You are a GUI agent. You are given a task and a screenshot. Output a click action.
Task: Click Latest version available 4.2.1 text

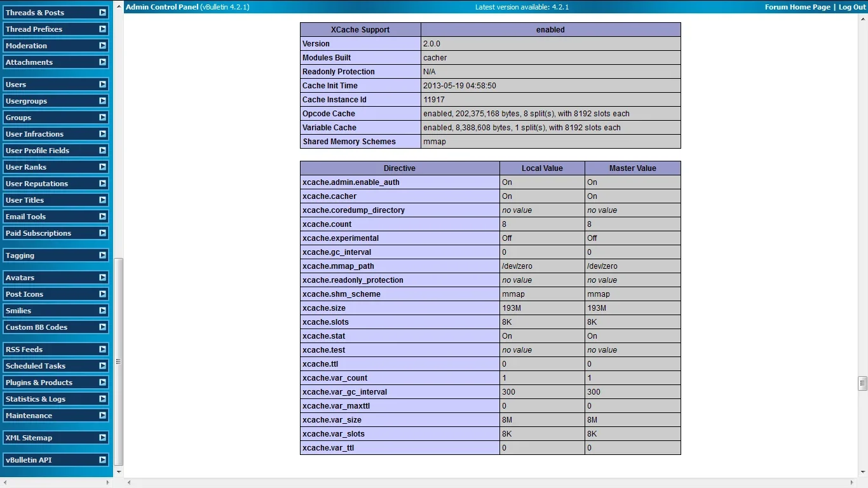click(x=522, y=7)
